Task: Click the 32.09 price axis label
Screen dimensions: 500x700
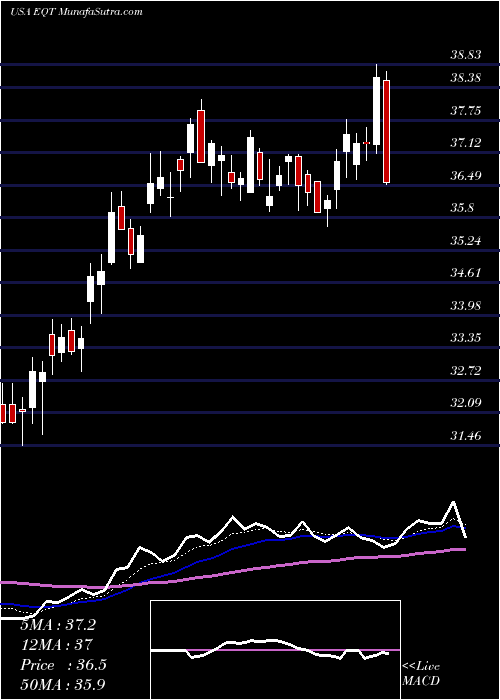Action: (x=465, y=403)
